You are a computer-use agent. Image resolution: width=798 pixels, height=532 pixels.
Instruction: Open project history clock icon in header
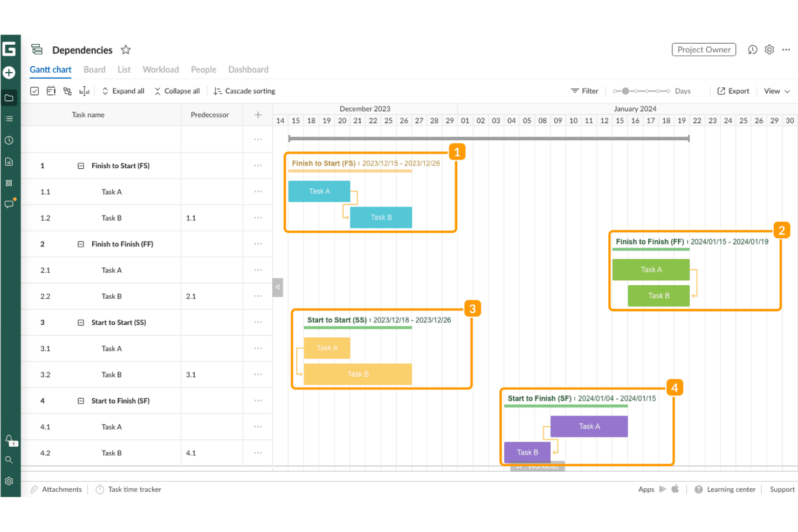coord(753,50)
